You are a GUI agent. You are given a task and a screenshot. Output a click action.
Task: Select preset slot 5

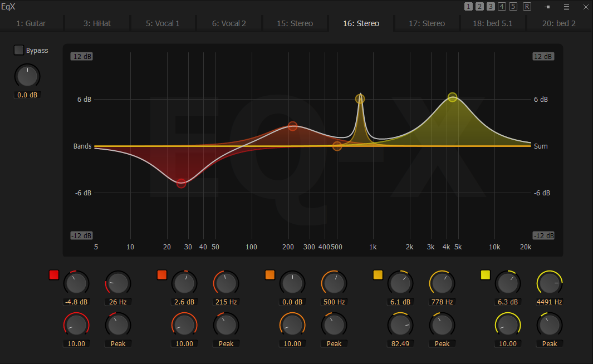512,6
